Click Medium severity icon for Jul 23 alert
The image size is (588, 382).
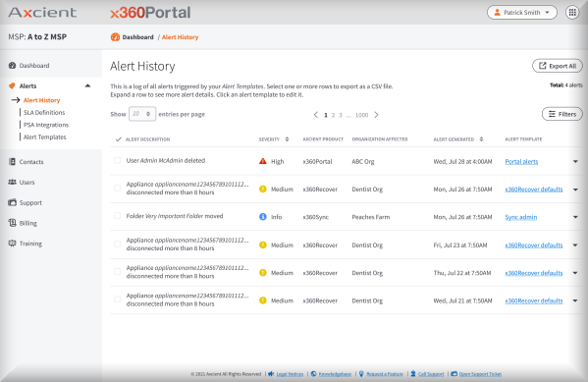[263, 246]
